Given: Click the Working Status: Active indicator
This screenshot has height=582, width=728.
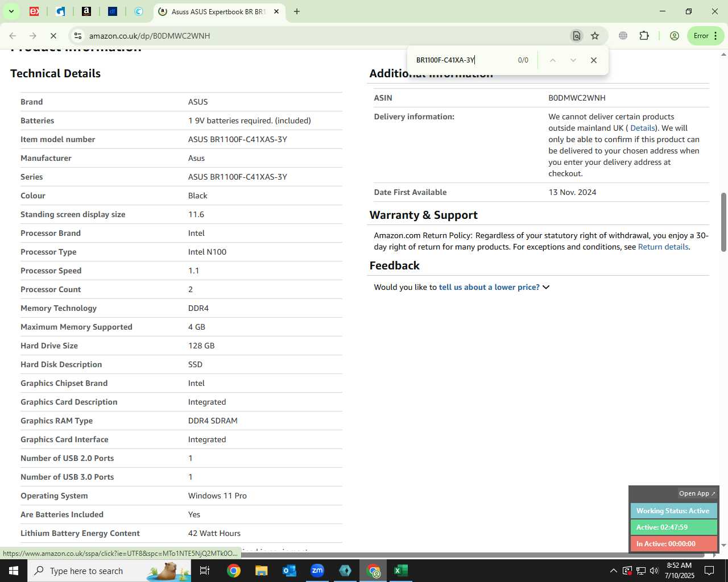Looking at the screenshot, I should point(673,511).
